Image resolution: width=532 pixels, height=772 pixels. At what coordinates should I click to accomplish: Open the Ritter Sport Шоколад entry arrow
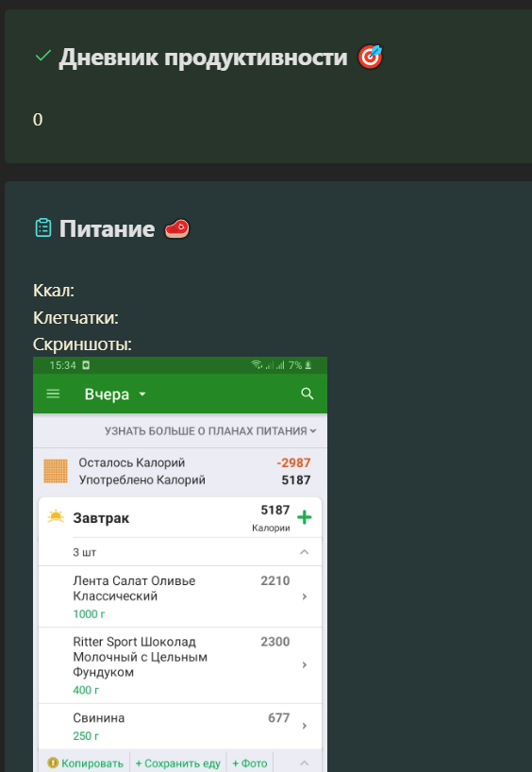[304, 664]
